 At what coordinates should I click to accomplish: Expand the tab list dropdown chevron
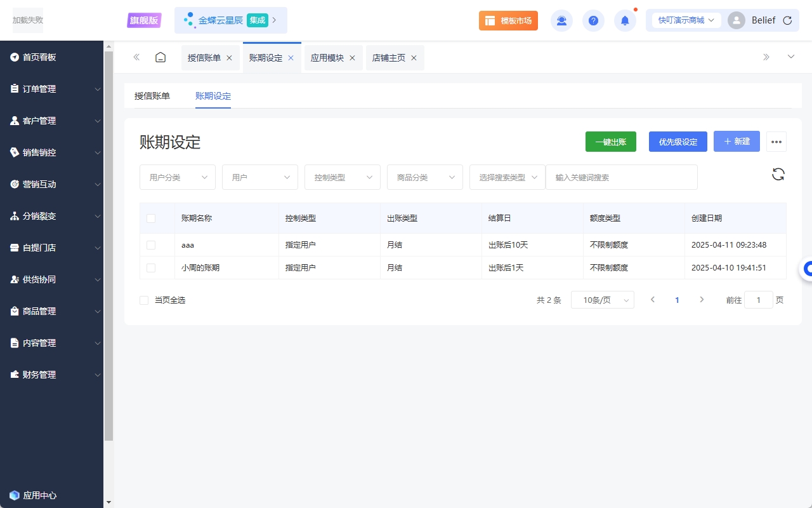point(791,57)
